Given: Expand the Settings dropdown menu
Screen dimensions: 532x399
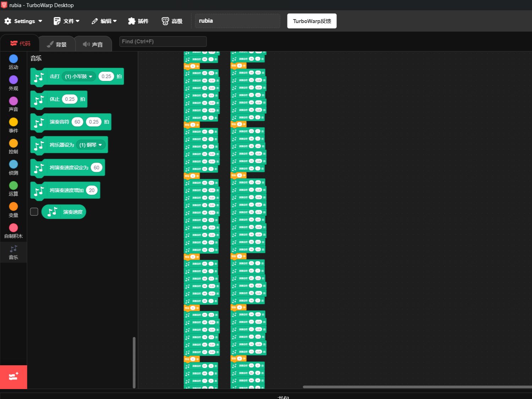Looking at the screenshot, I should tap(40, 21).
